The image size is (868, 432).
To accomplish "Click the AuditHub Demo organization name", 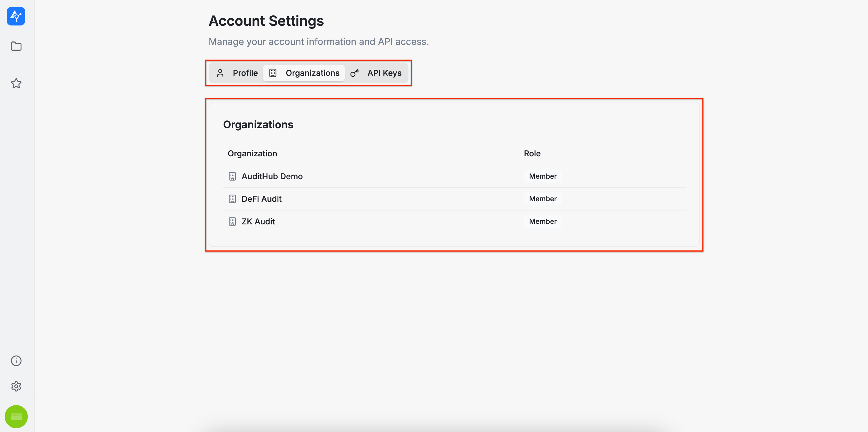I will [x=272, y=176].
